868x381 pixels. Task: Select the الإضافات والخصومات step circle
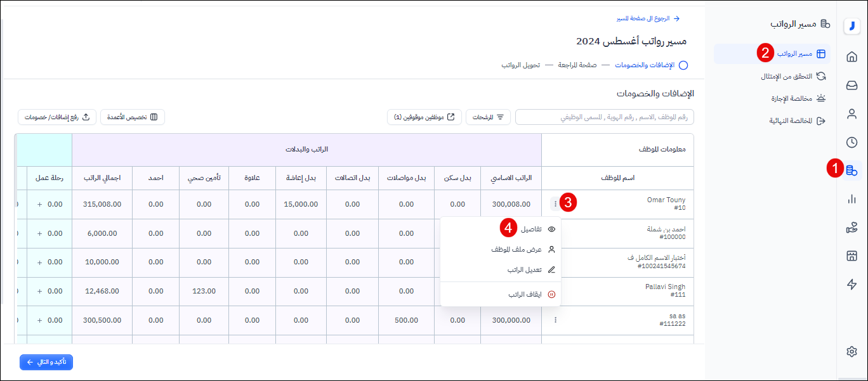(x=683, y=65)
